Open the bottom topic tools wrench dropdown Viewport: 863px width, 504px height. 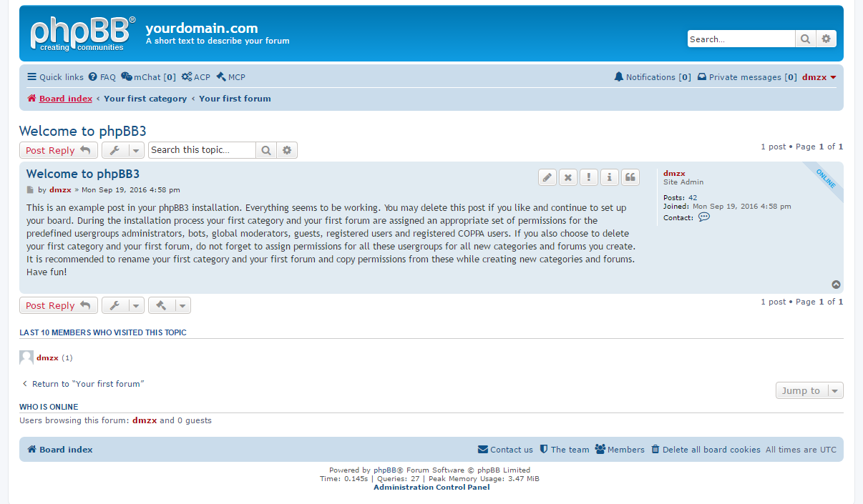tap(123, 305)
